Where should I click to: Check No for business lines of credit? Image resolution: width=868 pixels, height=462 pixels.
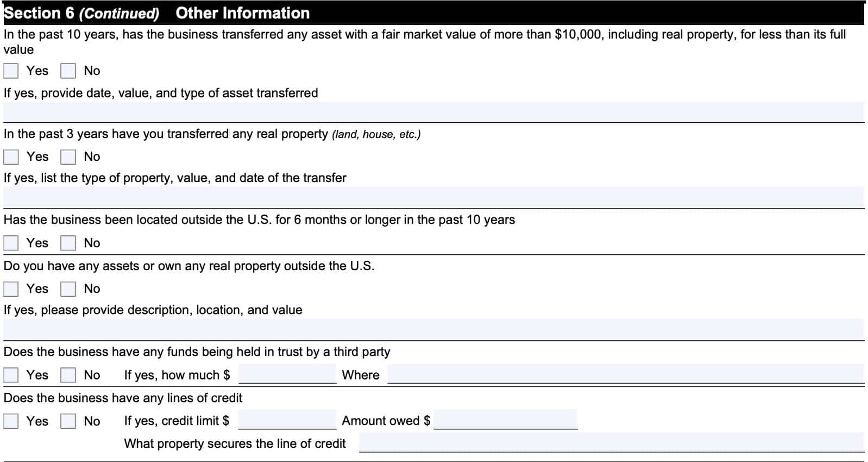coord(68,421)
